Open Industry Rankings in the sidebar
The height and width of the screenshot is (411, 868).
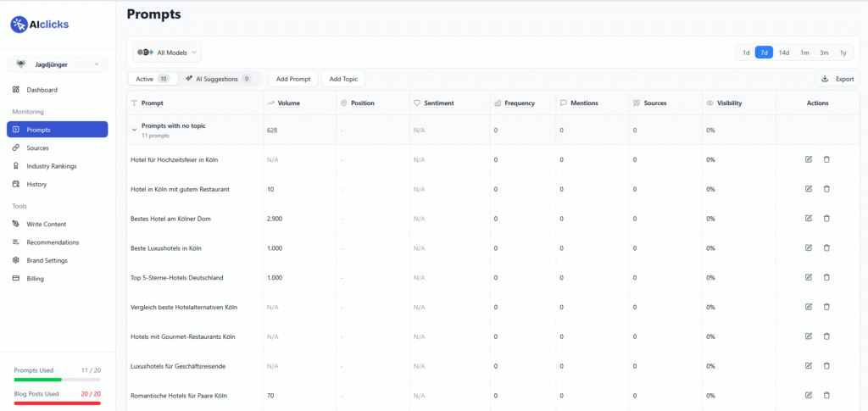coord(51,166)
